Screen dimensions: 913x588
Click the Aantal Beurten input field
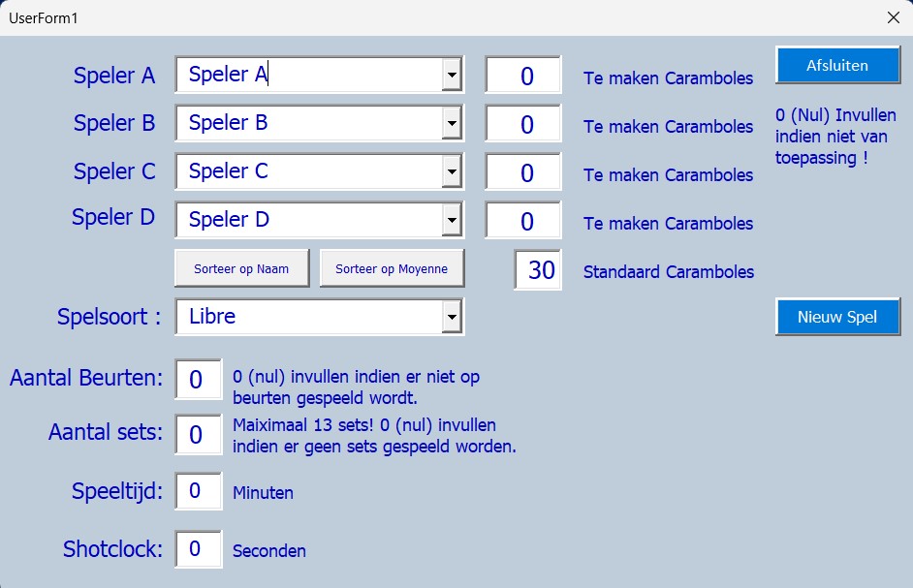point(198,379)
